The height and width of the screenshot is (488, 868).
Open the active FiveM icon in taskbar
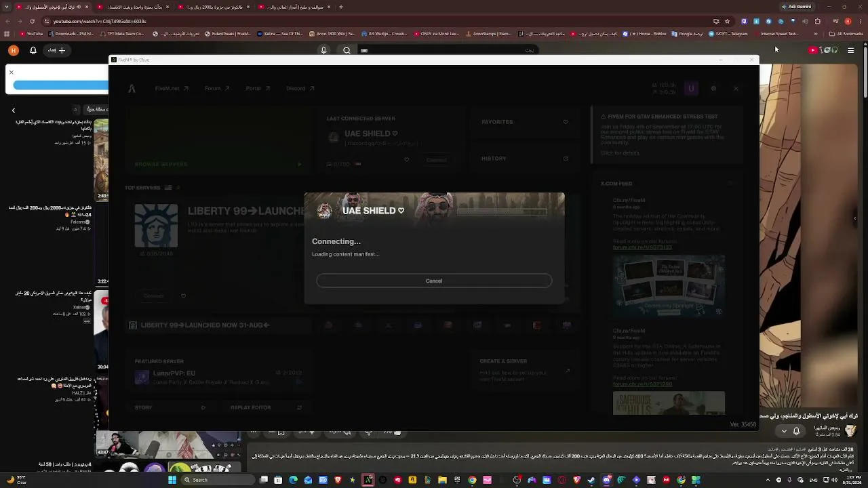[x=368, y=480]
